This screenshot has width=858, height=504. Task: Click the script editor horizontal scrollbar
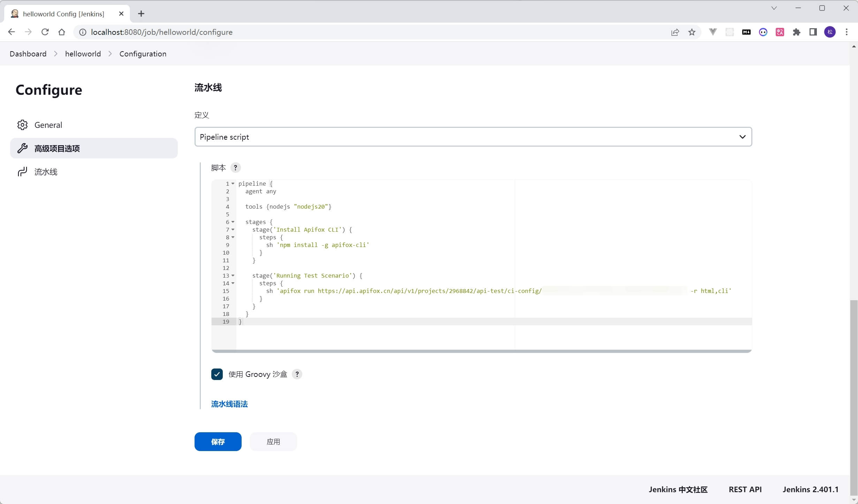[481, 351]
